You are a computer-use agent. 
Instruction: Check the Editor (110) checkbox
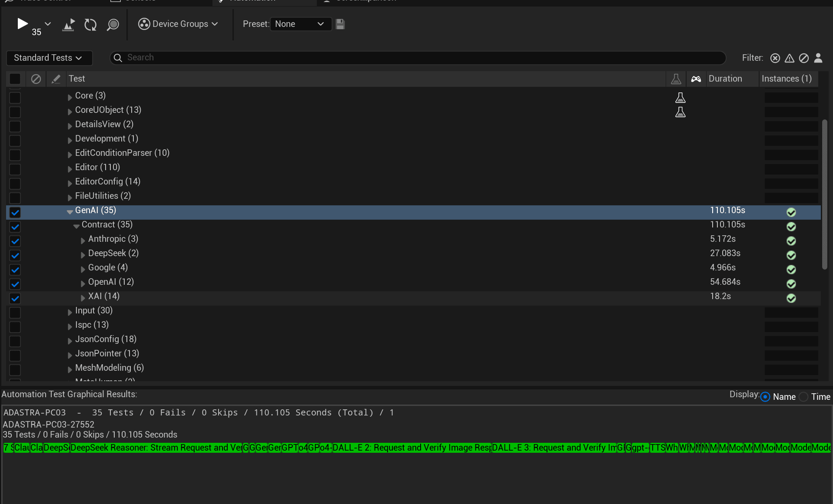point(15,169)
